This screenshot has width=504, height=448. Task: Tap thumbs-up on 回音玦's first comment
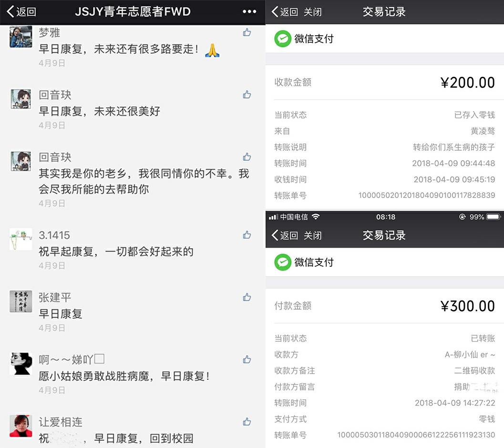[x=247, y=95]
